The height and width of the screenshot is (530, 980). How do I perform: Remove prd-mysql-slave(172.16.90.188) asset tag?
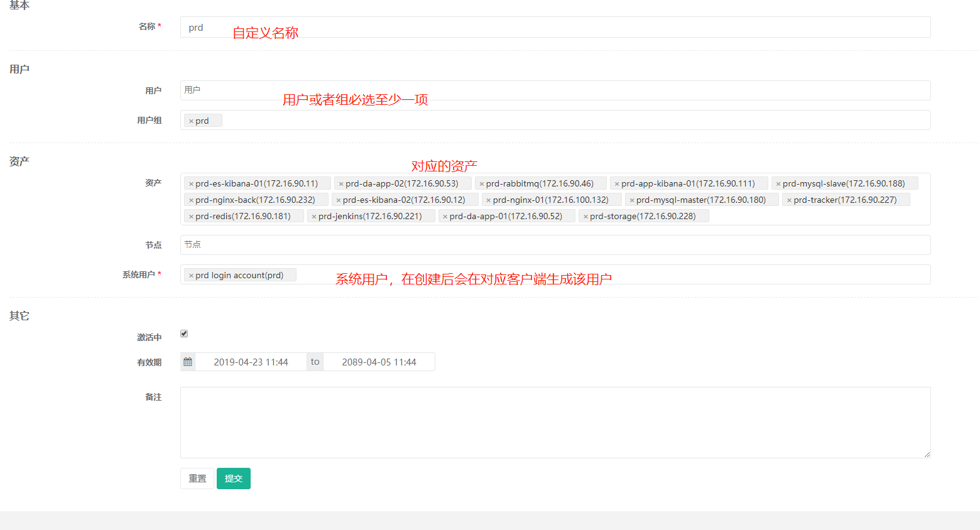click(x=778, y=184)
